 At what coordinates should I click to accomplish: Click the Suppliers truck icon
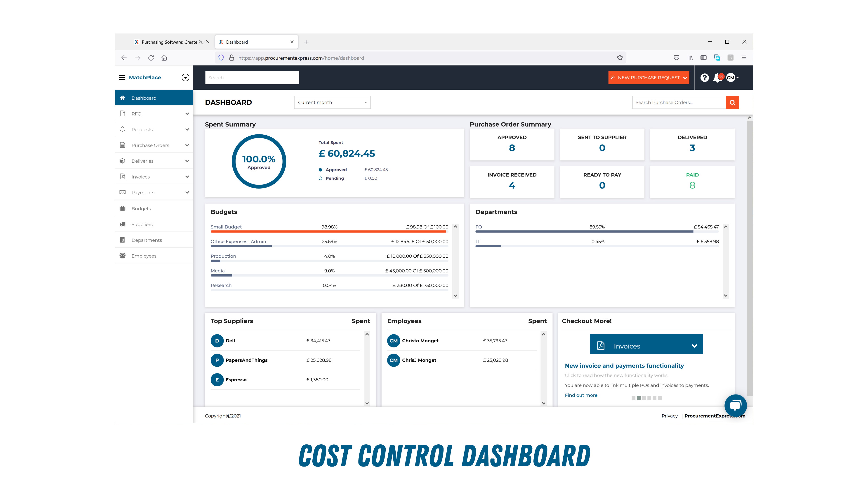(x=122, y=224)
